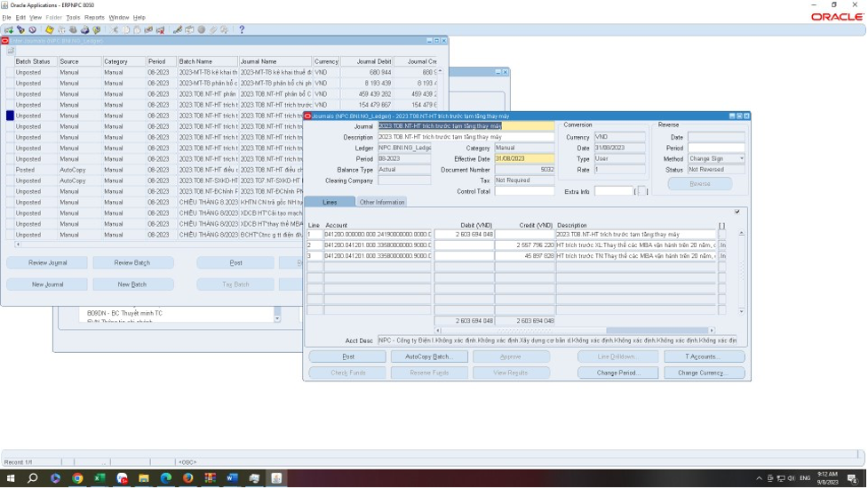868x489 pixels.
Task: Click left arrow of Enter Journals horizontal scrollbar
Action: point(18,244)
